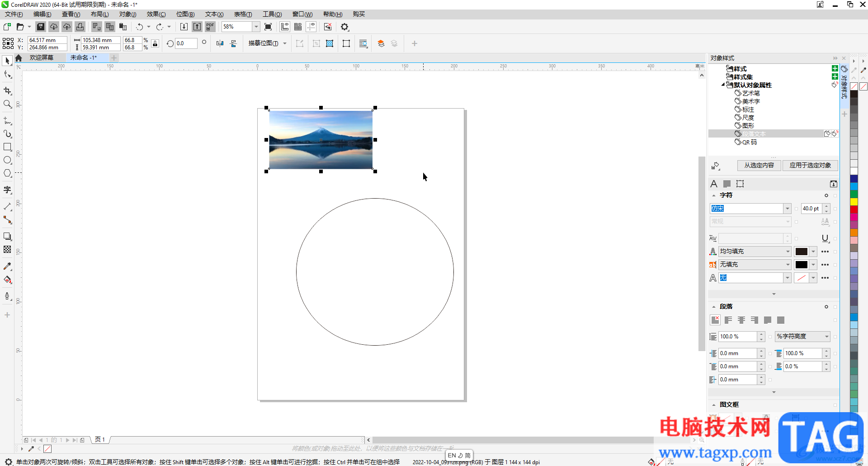Click the Undo arrow icon

pyautogui.click(x=140, y=27)
